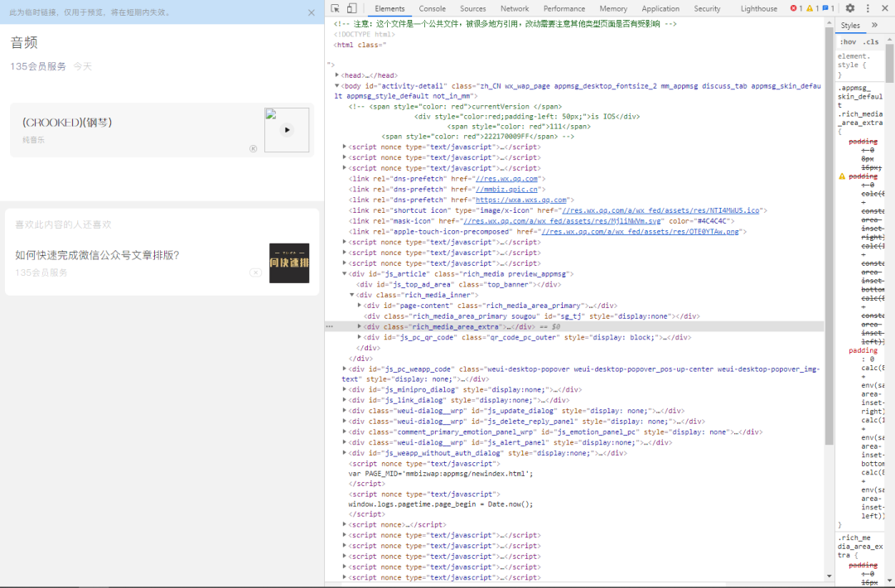Open the Sources tab

[x=473, y=8]
